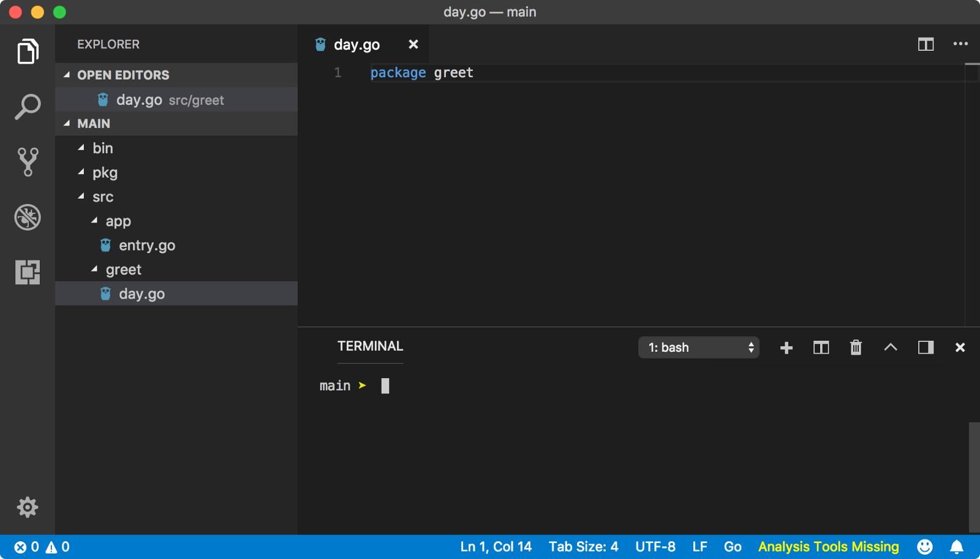This screenshot has height=559, width=980.
Task: Place cursor in editor line 1 code
Action: 421,72
